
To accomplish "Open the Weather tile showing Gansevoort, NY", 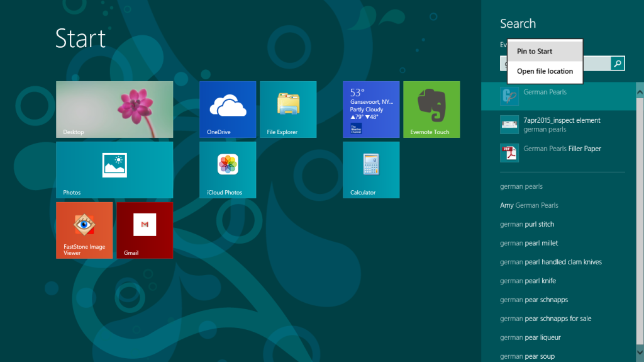I will coord(371,110).
